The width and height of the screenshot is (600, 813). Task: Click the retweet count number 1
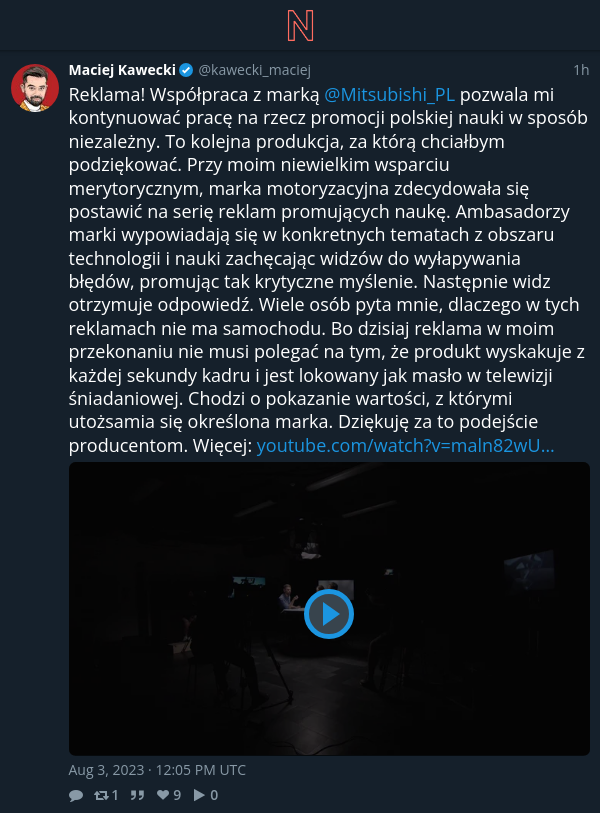115,795
